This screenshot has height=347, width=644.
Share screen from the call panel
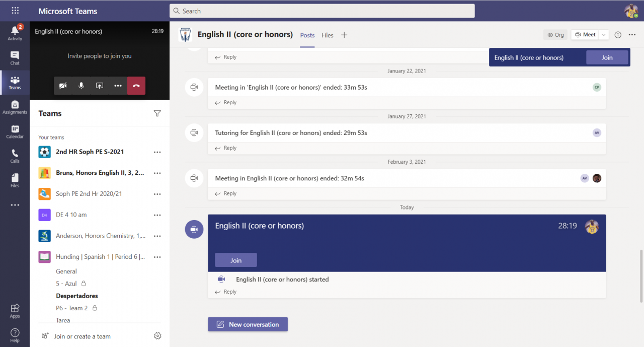100,86
